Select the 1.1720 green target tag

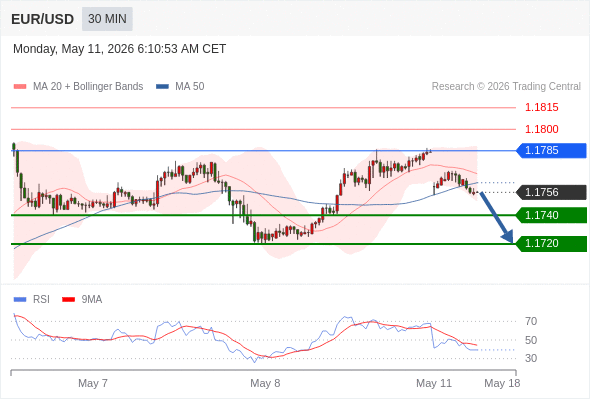click(x=551, y=243)
